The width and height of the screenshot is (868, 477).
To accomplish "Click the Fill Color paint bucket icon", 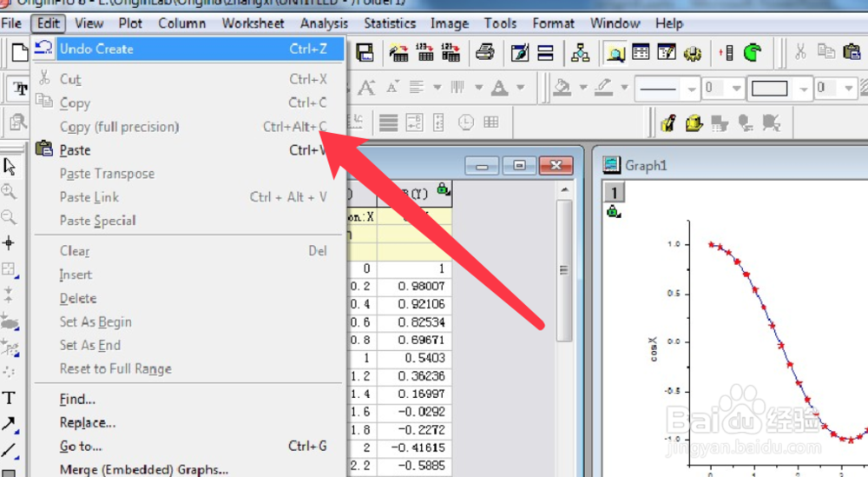I will pos(562,87).
